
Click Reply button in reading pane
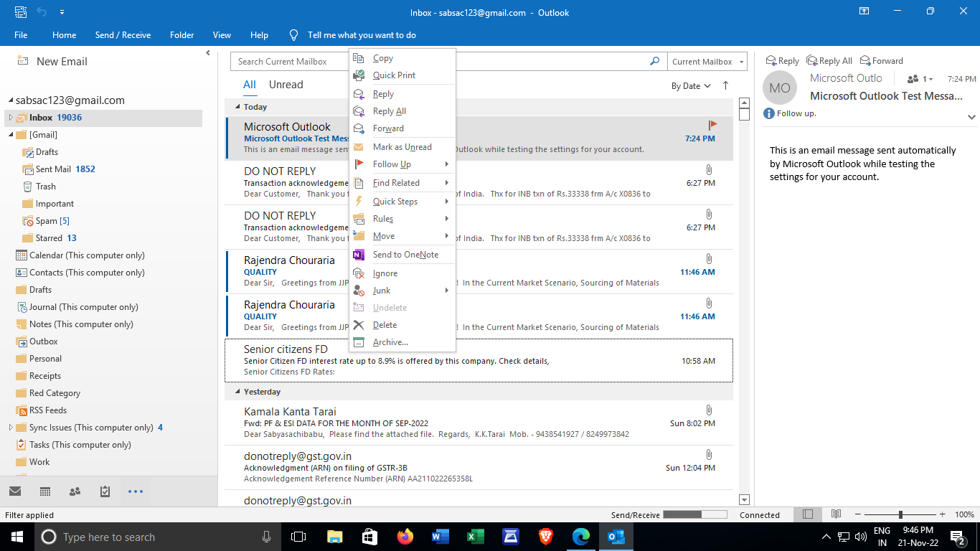(x=782, y=61)
